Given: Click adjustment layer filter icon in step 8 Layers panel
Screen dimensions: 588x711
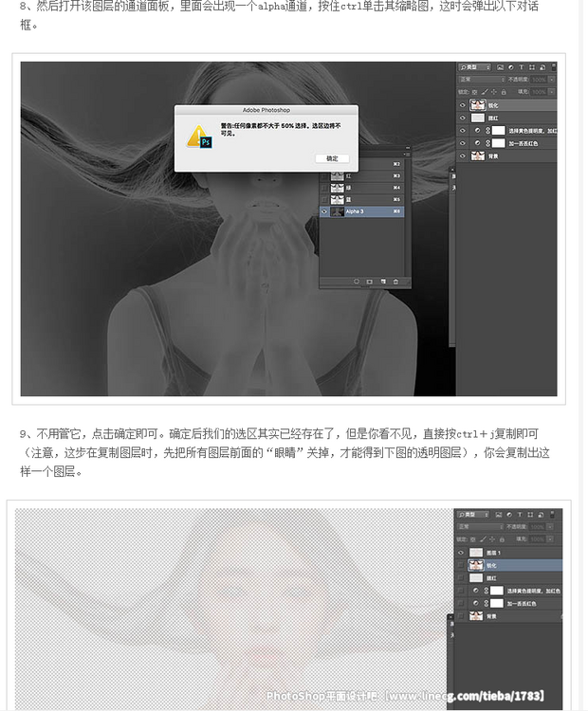Looking at the screenshot, I should click(x=511, y=67).
